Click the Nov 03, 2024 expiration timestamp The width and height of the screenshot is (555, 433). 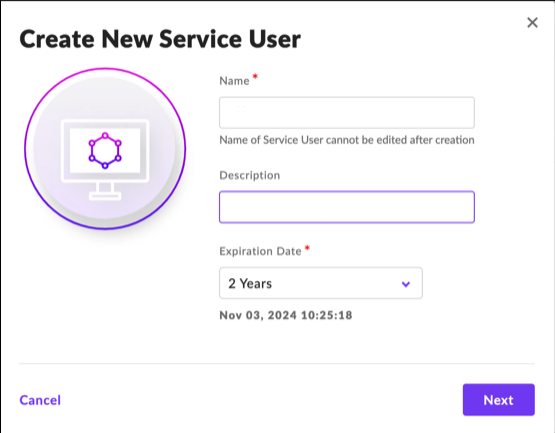[x=286, y=315]
